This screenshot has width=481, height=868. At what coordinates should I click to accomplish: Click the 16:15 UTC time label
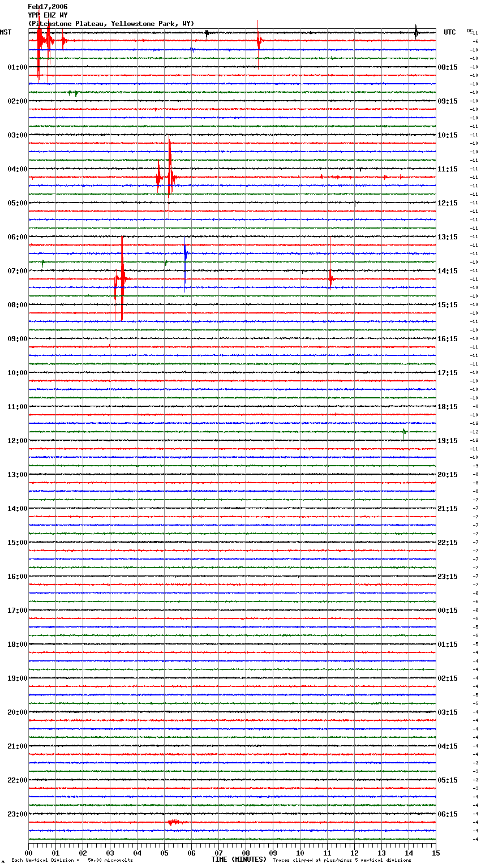[448, 339]
